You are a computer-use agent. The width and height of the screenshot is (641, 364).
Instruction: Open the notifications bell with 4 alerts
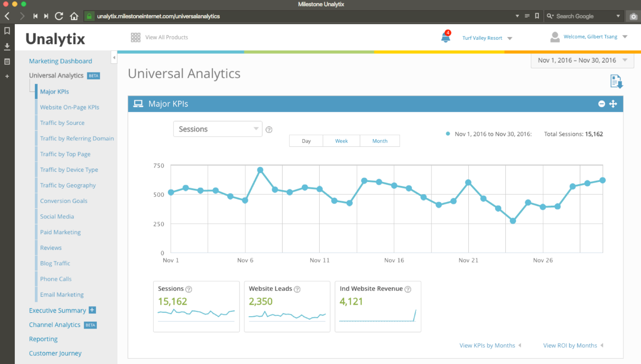[446, 37]
